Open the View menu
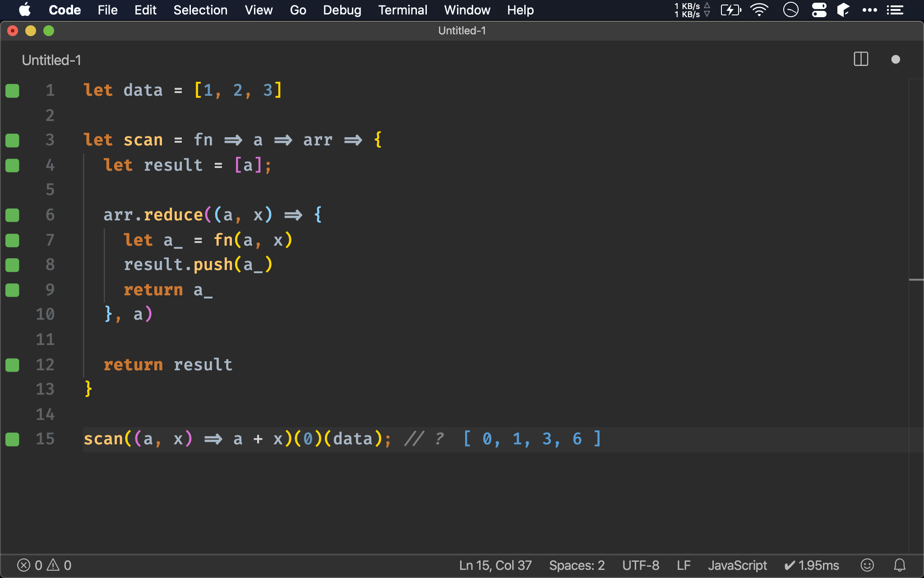The image size is (924, 578). click(x=259, y=10)
